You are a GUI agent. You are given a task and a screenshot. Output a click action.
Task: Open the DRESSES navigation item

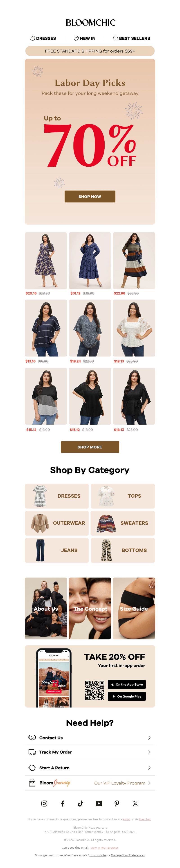pyautogui.click(x=43, y=38)
